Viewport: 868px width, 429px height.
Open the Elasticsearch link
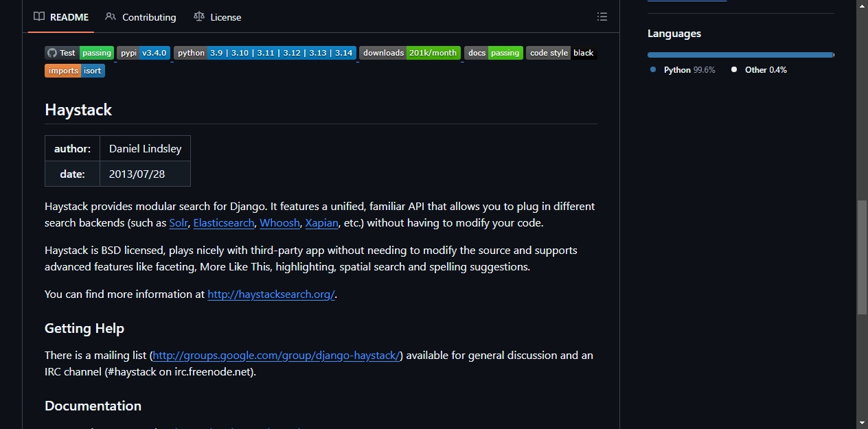point(224,223)
